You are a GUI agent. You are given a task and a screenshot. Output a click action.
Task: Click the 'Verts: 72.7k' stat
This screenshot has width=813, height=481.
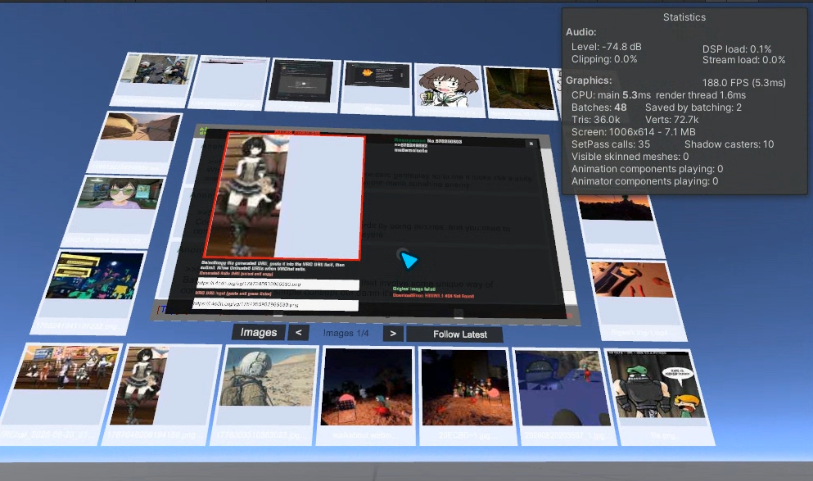pyautogui.click(x=672, y=120)
